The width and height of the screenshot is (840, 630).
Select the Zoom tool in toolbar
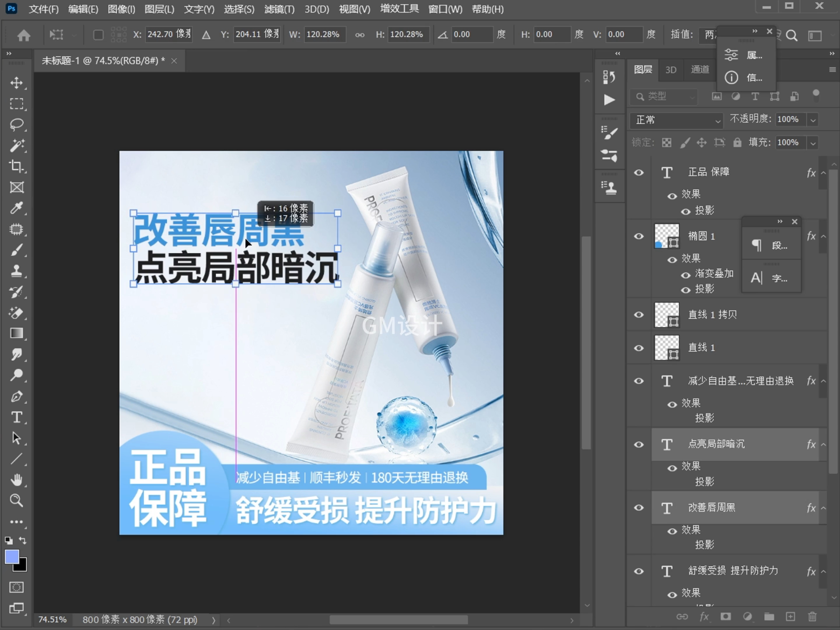click(x=16, y=501)
